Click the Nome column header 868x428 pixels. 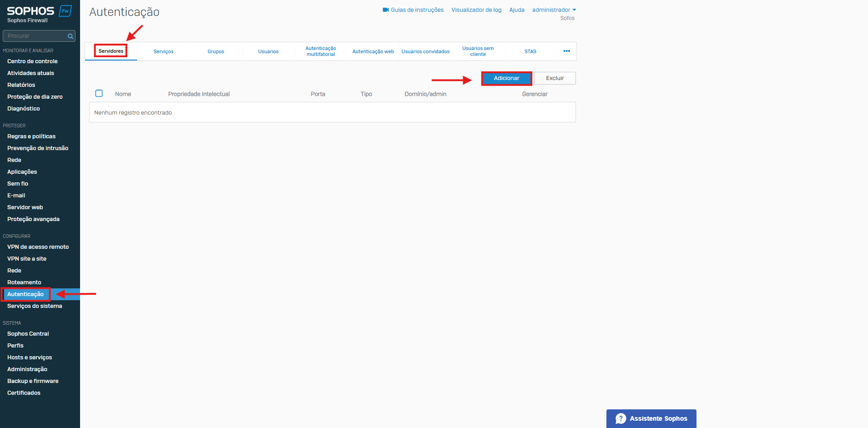point(123,94)
